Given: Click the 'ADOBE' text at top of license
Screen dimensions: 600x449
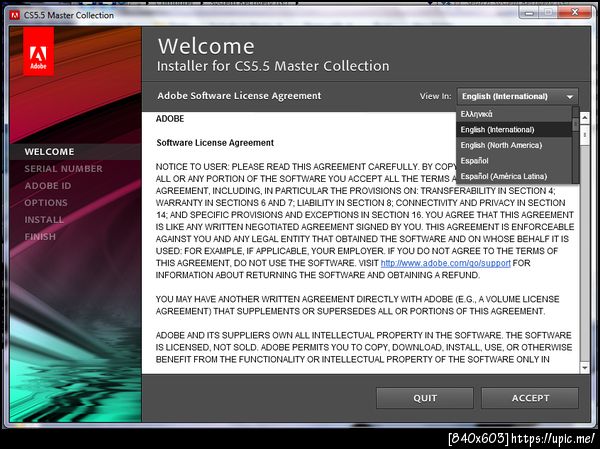Looking at the screenshot, I should pyautogui.click(x=170, y=119).
